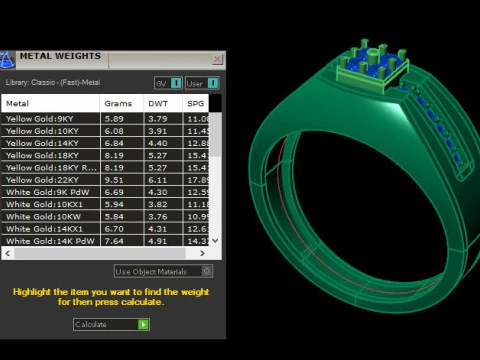
Task: Select the Yellow Gold:18KY row
Action: pyautogui.click(x=105, y=156)
